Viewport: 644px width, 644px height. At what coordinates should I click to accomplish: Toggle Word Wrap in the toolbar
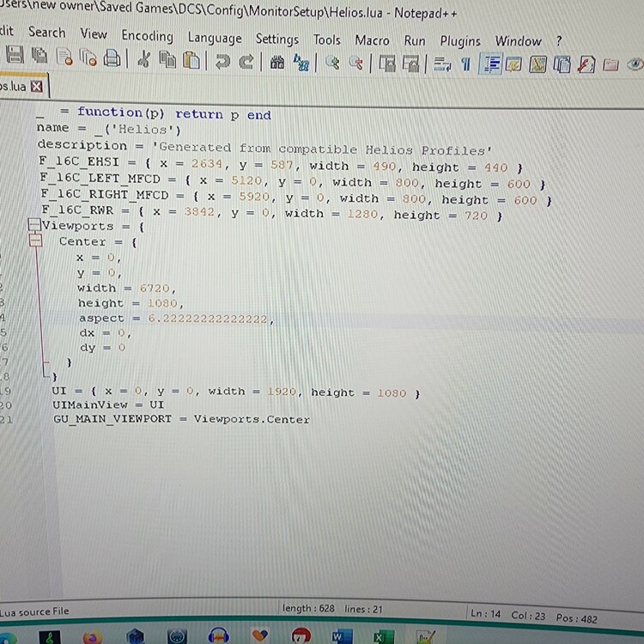click(x=442, y=64)
